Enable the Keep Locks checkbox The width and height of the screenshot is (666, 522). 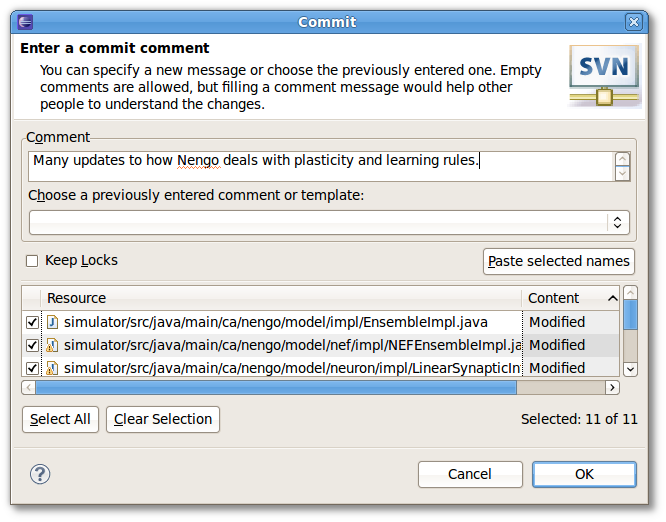(x=32, y=261)
